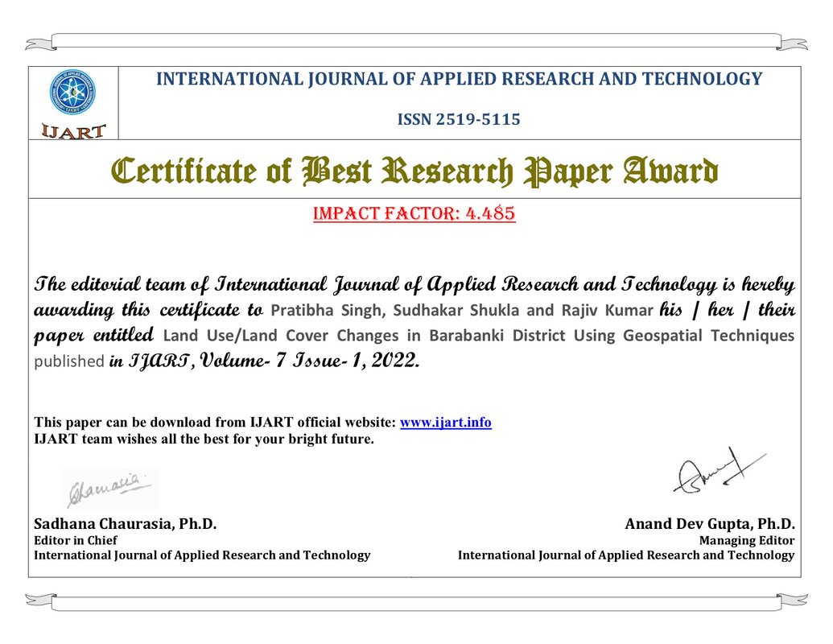Select the author names Pratibha Singh, Sudhakar Shukla
The image size is (833, 644).
click(394, 310)
